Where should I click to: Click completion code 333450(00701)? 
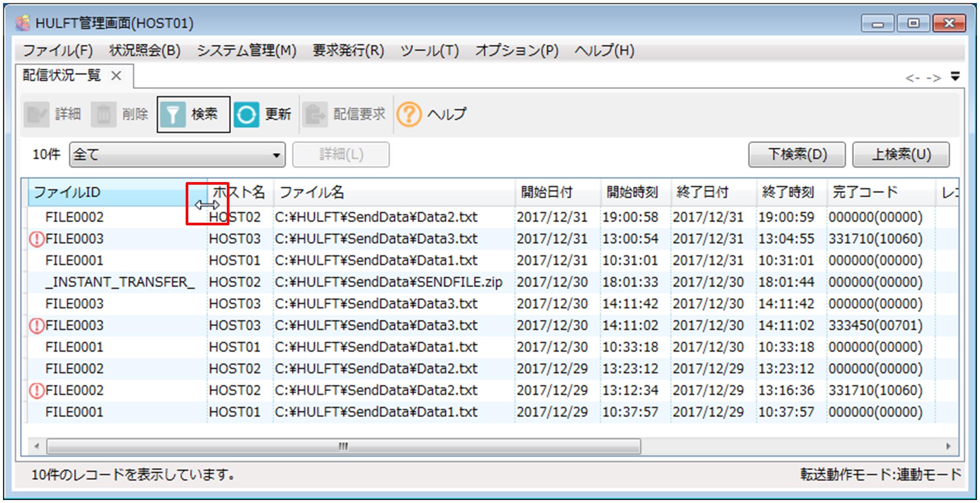click(x=875, y=326)
